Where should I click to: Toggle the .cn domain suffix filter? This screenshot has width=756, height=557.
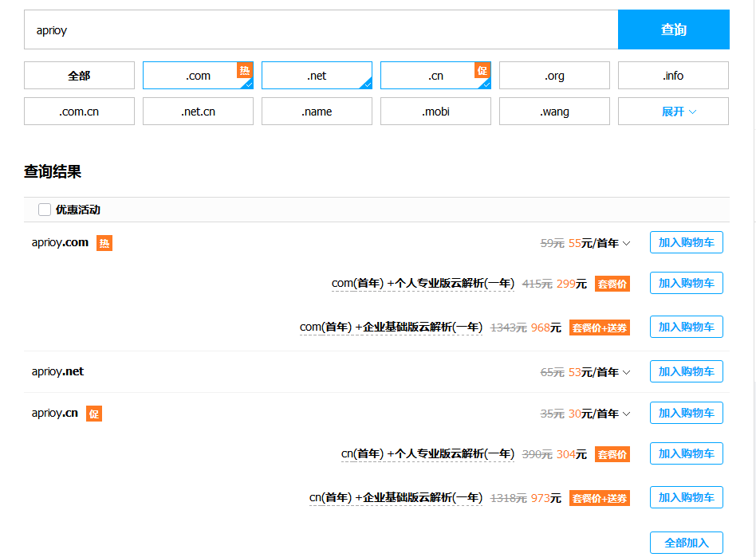(436, 75)
